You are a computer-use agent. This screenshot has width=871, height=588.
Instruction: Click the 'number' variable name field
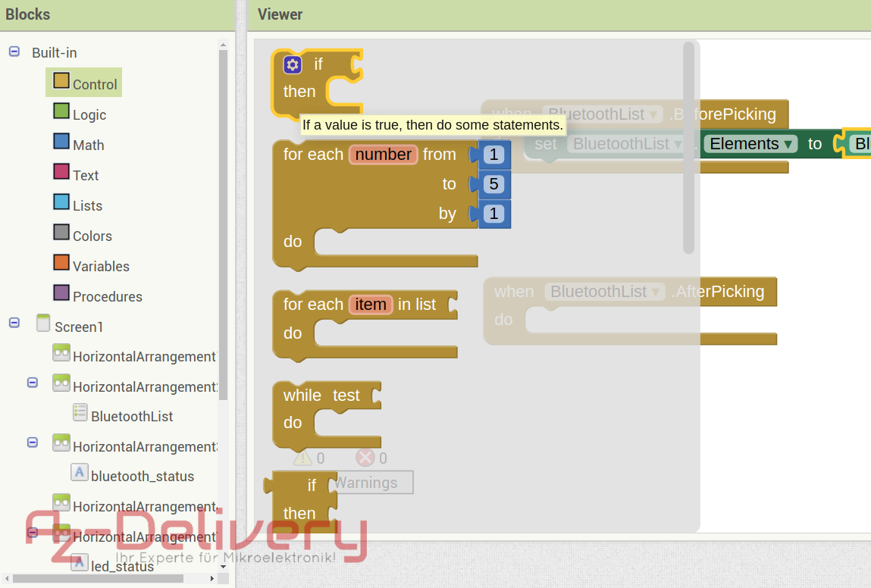point(384,155)
